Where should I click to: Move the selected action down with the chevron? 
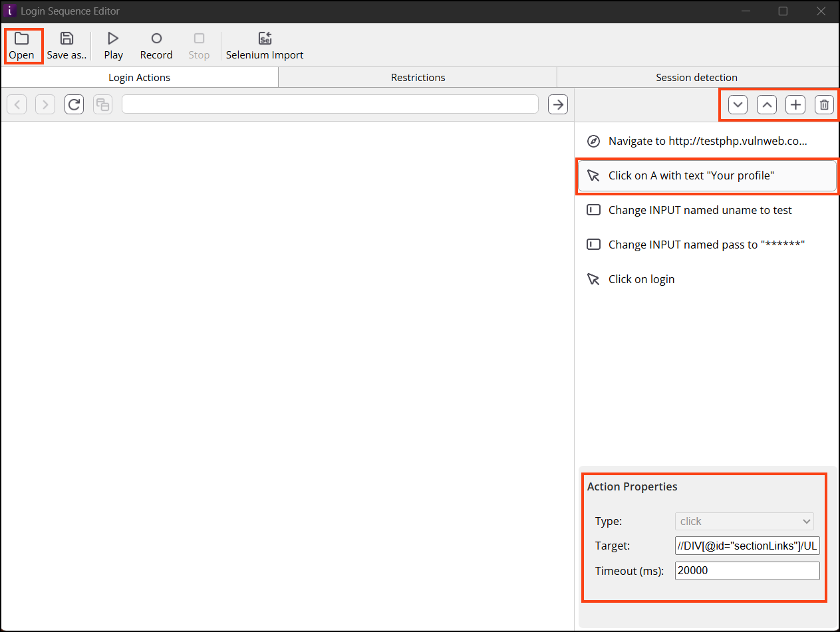click(738, 104)
